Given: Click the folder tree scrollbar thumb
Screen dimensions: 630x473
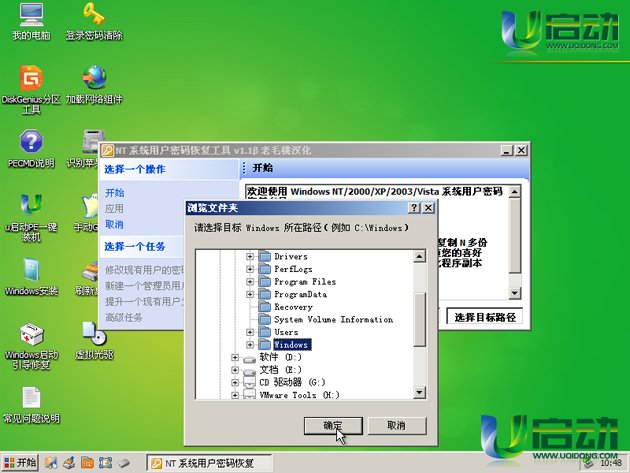Looking at the screenshot, I should click(x=419, y=319).
